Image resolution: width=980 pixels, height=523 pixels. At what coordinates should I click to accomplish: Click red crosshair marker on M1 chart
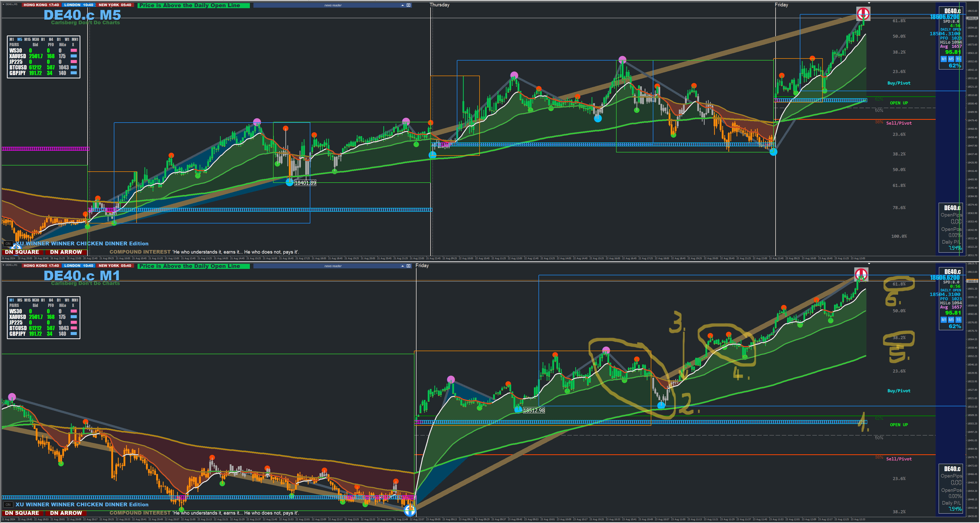[x=861, y=274]
